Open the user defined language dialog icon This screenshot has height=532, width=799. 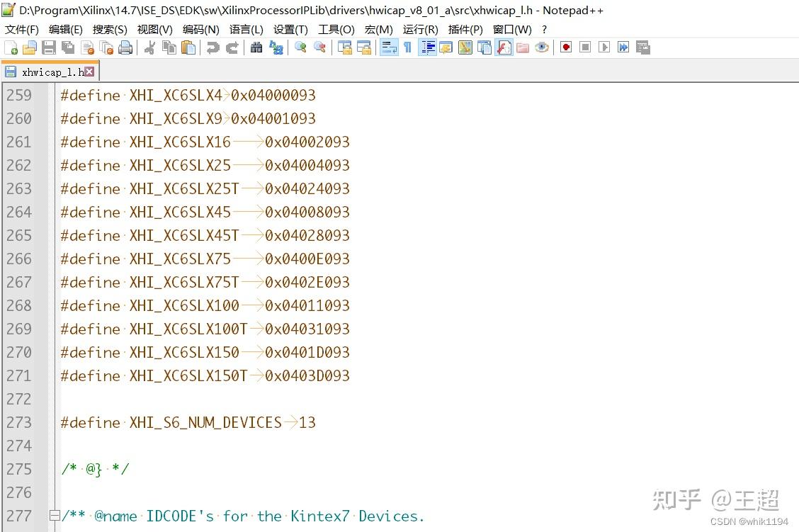(446, 48)
